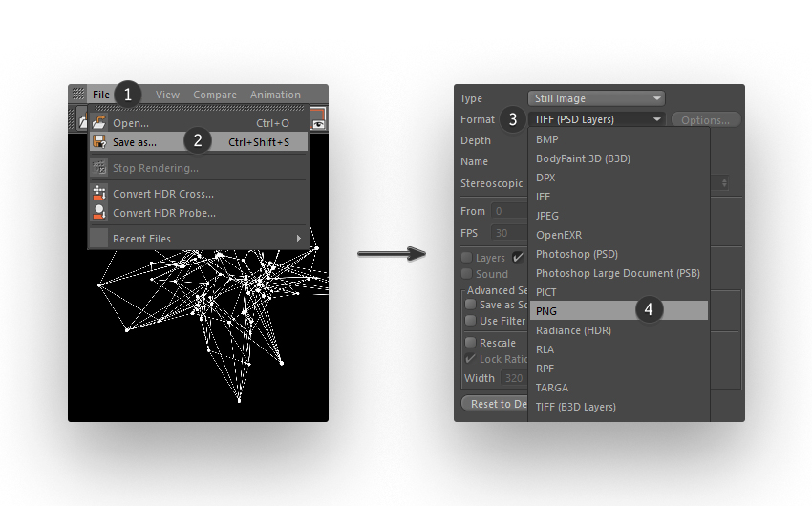Click the hatched grip icon left of File

78,94
